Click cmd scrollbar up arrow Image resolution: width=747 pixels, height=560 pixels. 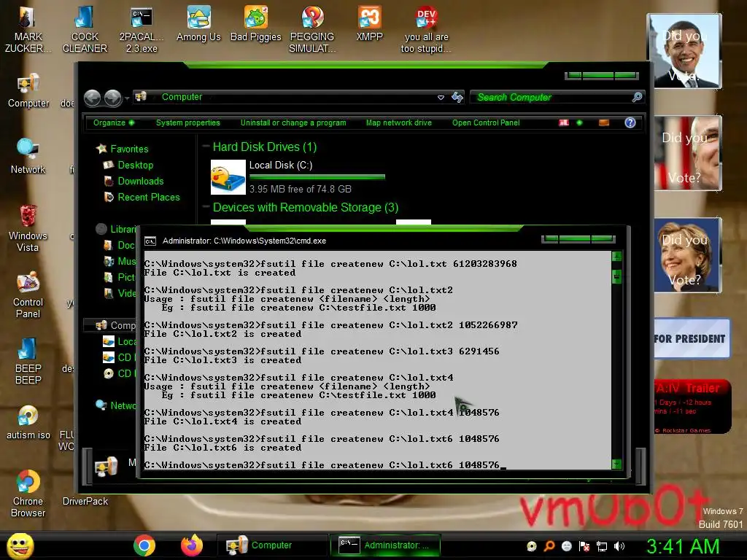[616, 257]
